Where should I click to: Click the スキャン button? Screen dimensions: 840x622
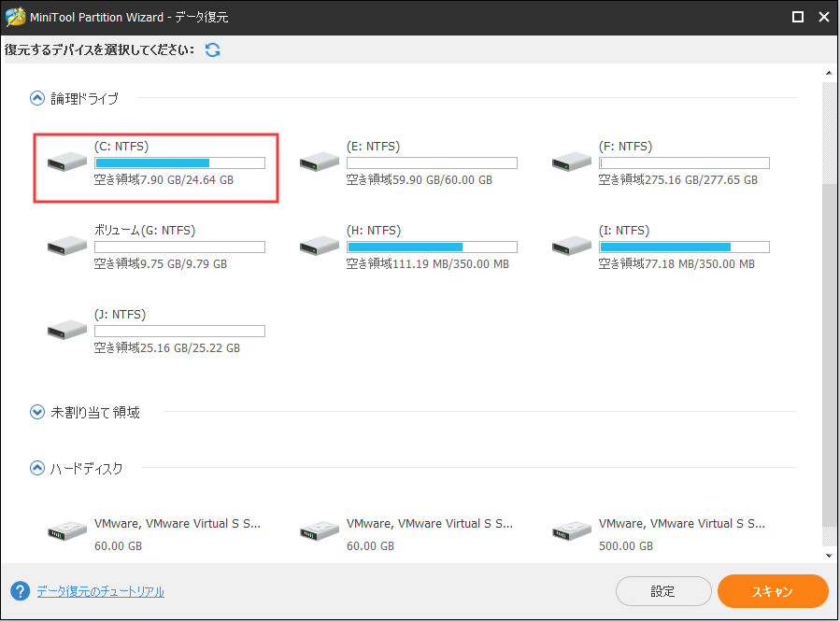pyautogui.click(x=772, y=590)
